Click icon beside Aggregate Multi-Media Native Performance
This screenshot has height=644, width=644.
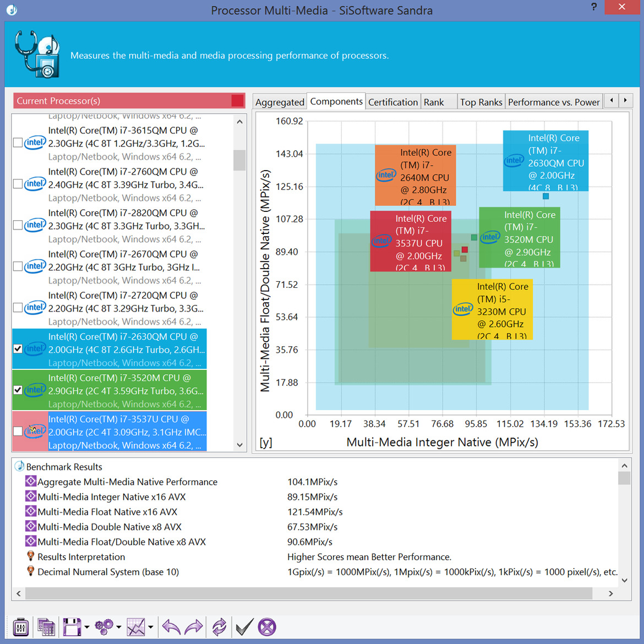coord(31,481)
